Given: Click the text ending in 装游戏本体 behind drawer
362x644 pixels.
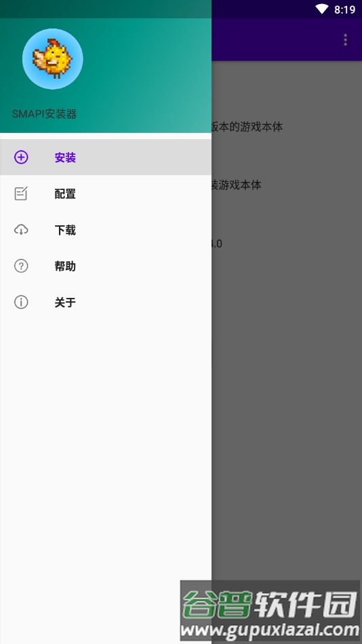Looking at the screenshot, I should 237,185.
